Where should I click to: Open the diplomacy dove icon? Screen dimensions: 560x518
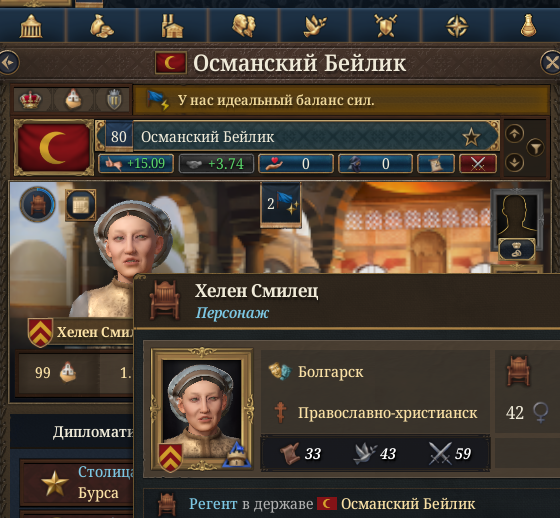tap(314, 26)
